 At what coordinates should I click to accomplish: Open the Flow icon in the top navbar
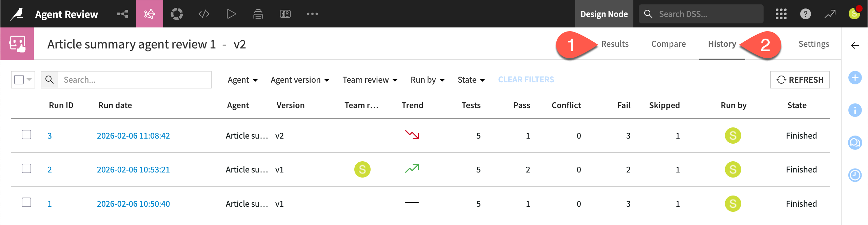tap(122, 14)
